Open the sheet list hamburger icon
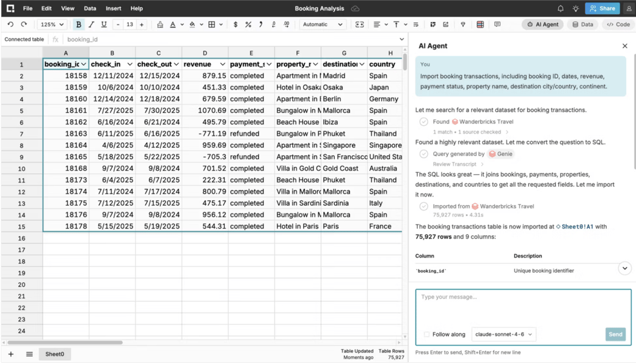The width and height of the screenshot is (636, 364). 29,354
